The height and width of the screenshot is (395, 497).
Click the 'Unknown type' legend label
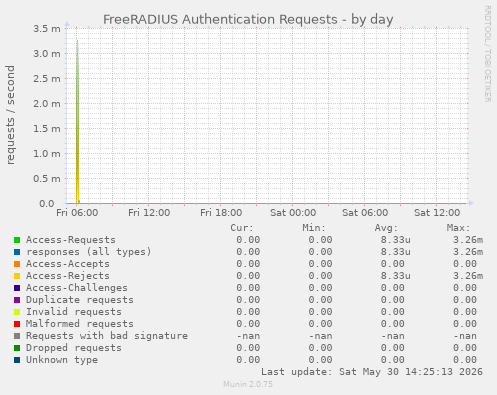[62, 360]
